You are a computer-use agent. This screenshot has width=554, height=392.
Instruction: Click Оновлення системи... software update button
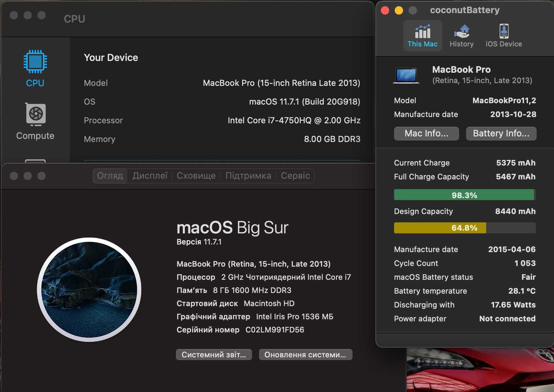pos(305,355)
